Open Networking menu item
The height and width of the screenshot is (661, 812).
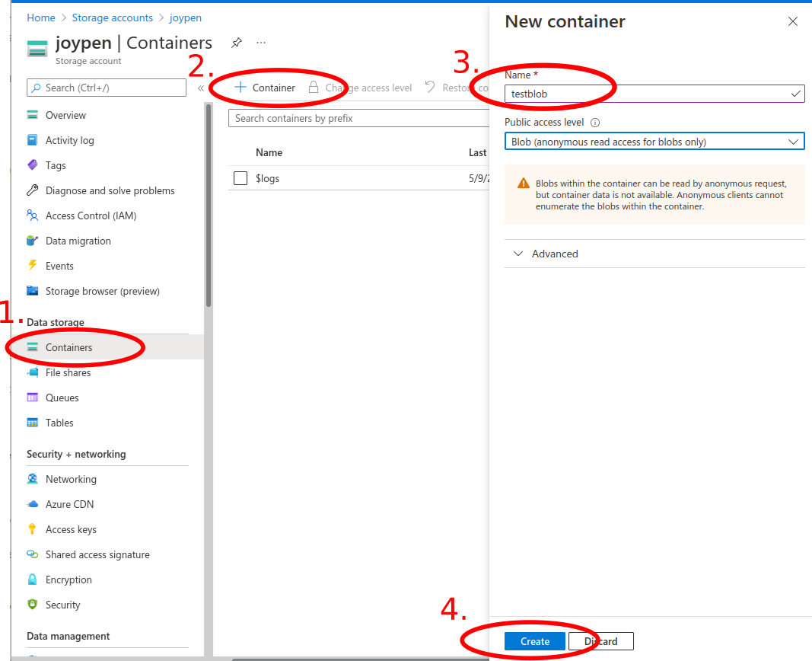[71, 479]
